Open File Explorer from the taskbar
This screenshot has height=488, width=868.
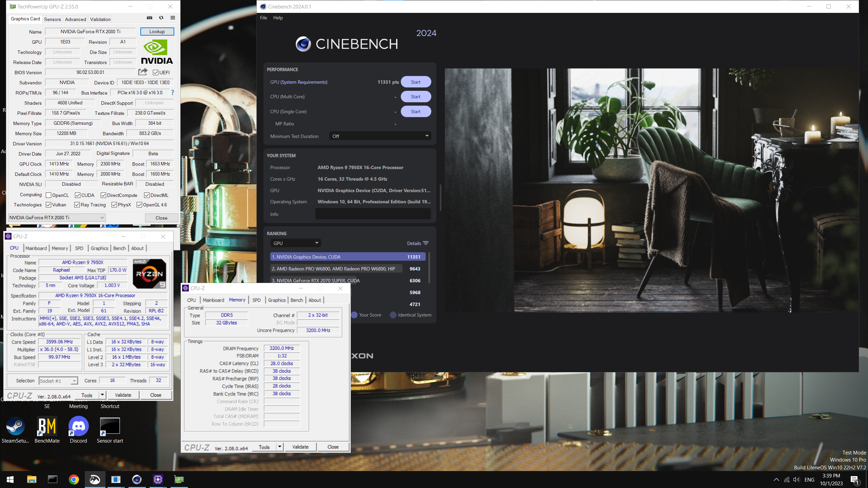pos(32,480)
